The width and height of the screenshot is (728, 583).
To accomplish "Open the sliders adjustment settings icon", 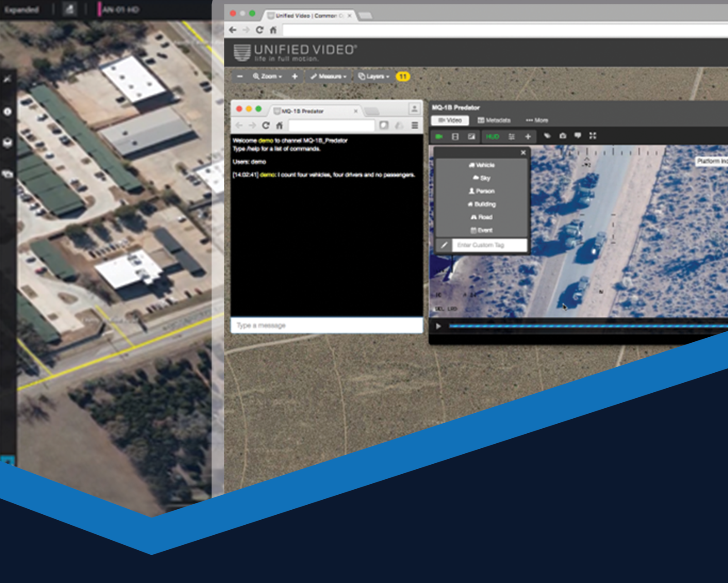I will (x=511, y=136).
